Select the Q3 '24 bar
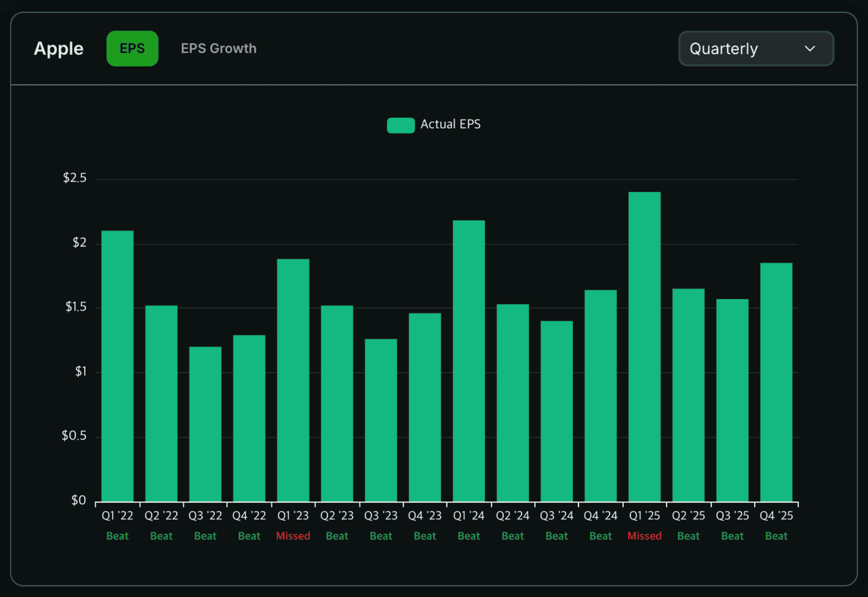Image resolution: width=868 pixels, height=597 pixels. pos(556,407)
